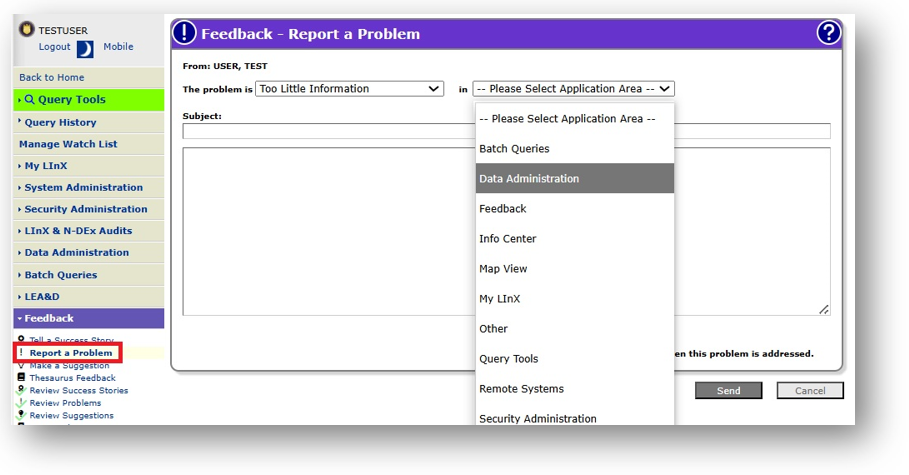
Task: Choose Map View in the list
Action: [575, 269]
